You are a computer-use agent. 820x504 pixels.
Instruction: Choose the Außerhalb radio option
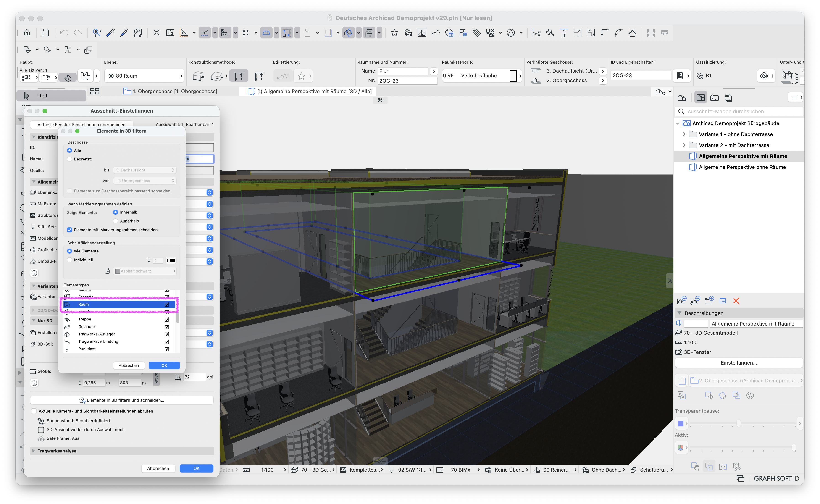pos(115,221)
